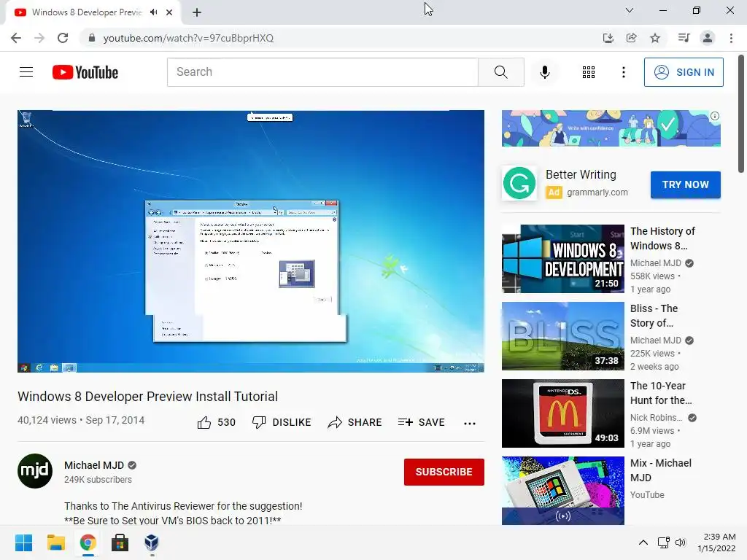Focus the YouTube Search field
747x560 pixels.
tap(322, 72)
